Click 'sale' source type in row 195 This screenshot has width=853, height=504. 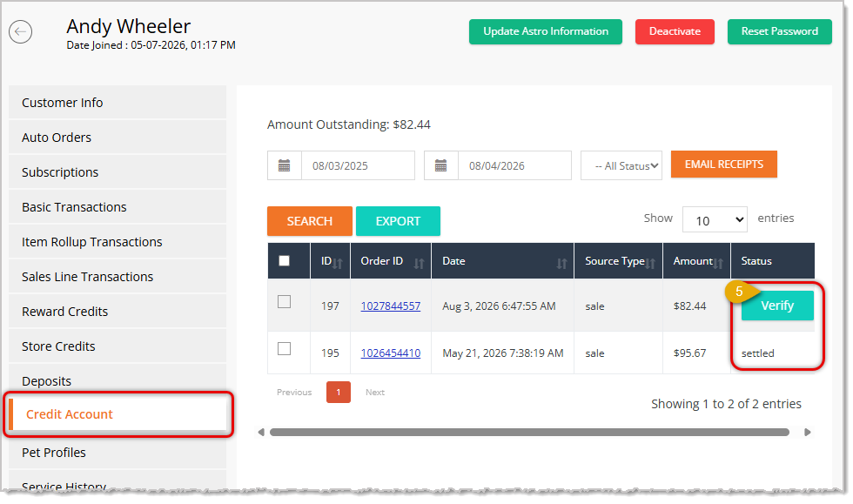[594, 353]
